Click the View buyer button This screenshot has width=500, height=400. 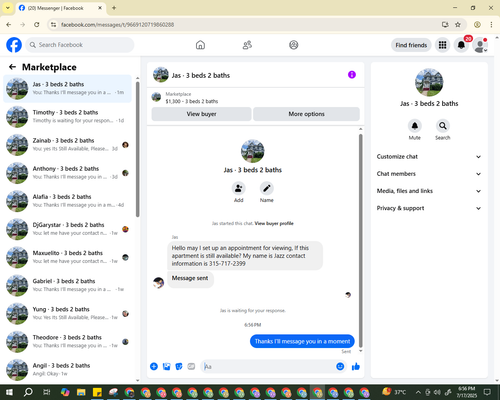(x=201, y=114)
